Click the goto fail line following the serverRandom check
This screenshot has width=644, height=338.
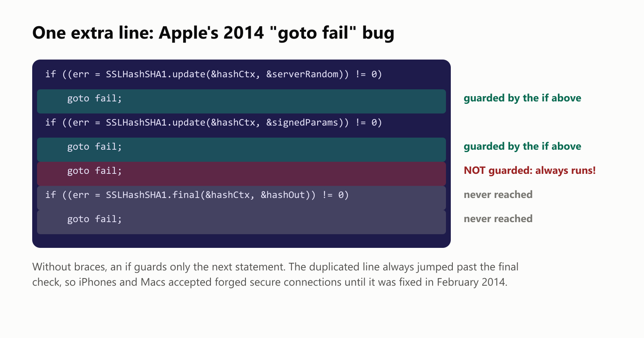point(242,101)
